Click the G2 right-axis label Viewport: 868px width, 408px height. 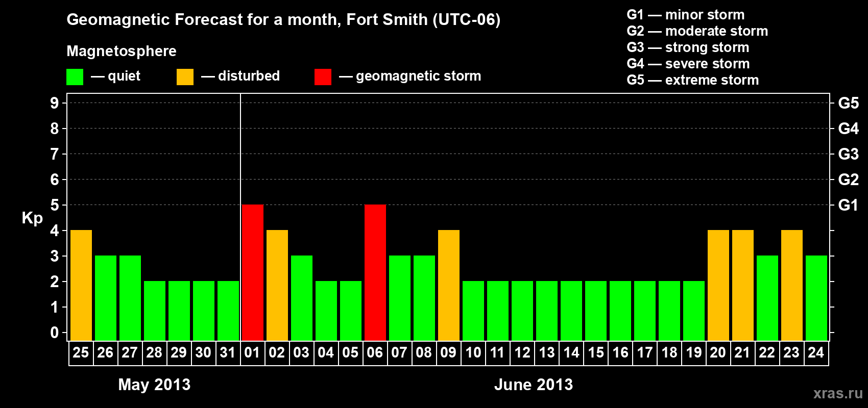(848, 180)
